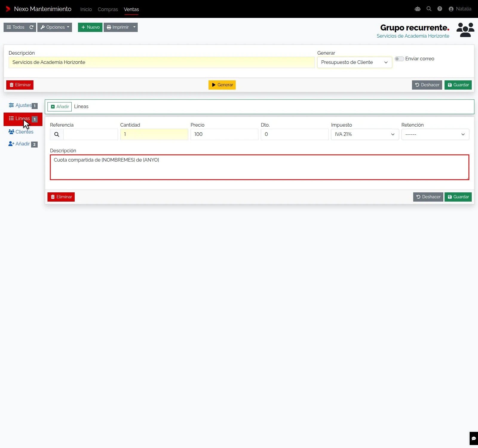This screenshot has width=478, height=448.
Task: Click the yellow Generar button
Action: 222,85
